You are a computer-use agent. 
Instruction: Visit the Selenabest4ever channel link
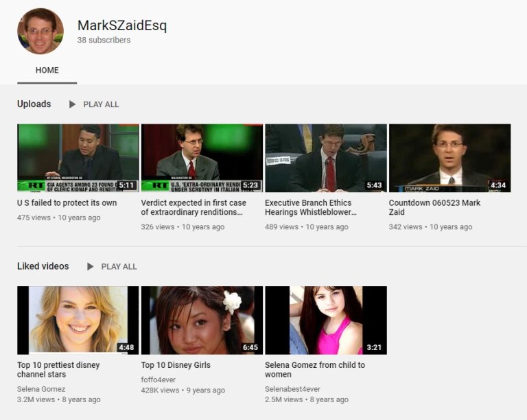292,389
